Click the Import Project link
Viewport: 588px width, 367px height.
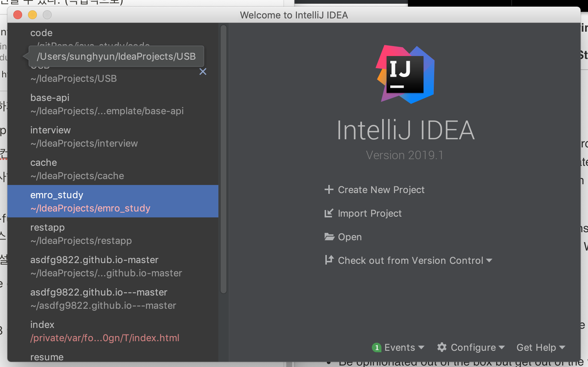click(370, 213)
